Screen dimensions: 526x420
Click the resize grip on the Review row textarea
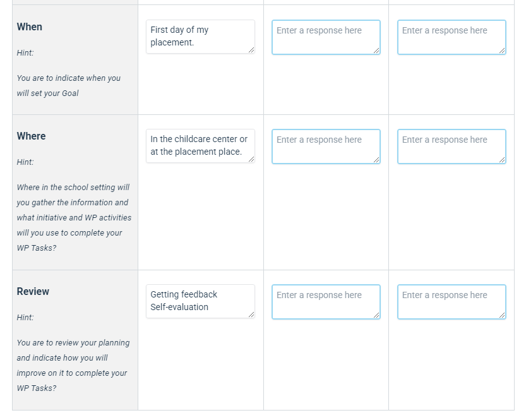[251, 315]
